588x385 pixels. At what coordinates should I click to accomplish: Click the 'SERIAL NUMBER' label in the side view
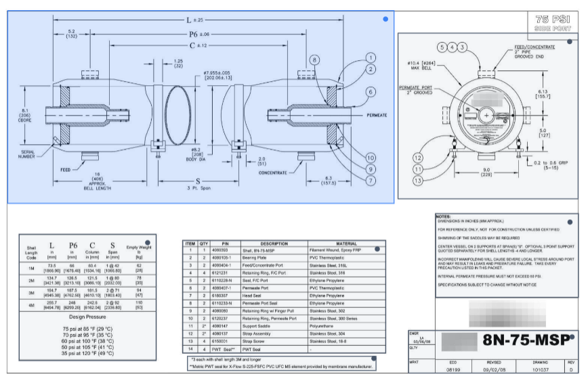(x=26, y=154)
